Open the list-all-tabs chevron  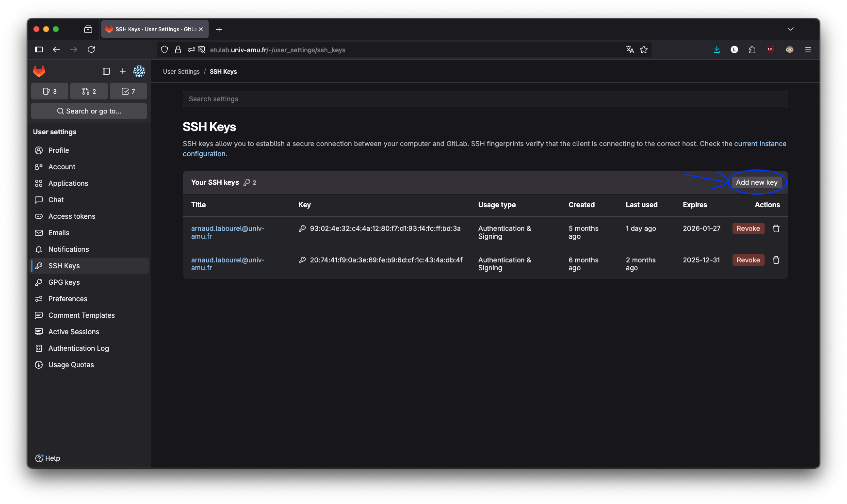pyautogui.click(x=791, y=29)
